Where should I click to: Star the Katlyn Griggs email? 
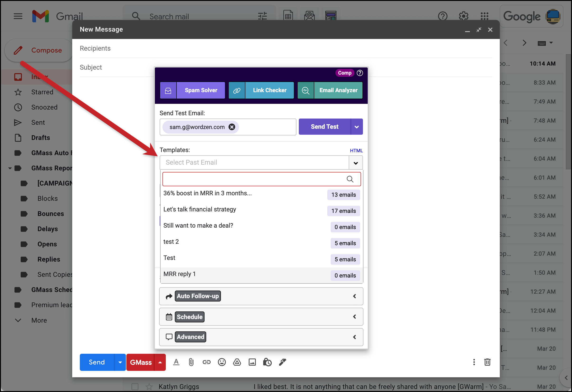click(149, 387)
